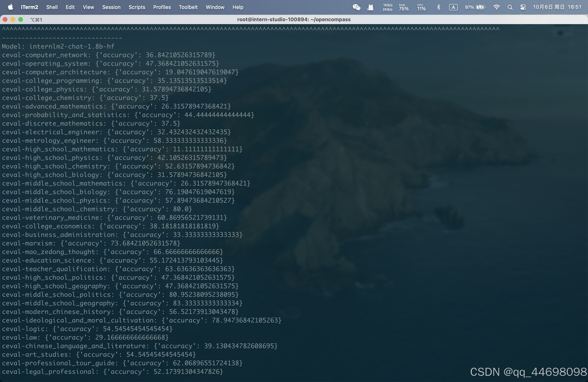Open the Toolbelt menu
This screenshot has height=382, width=588.
188,7
